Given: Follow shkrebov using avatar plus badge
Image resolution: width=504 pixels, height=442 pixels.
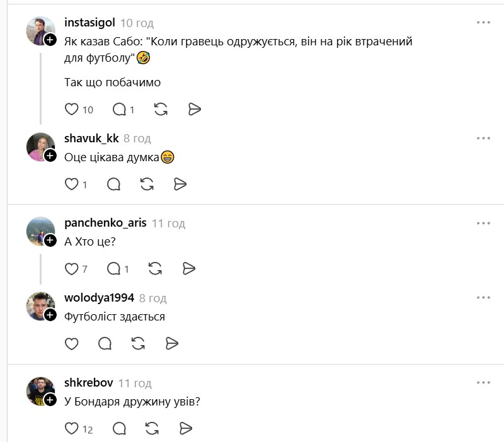Looking at the screenshot, I should 50,400.
